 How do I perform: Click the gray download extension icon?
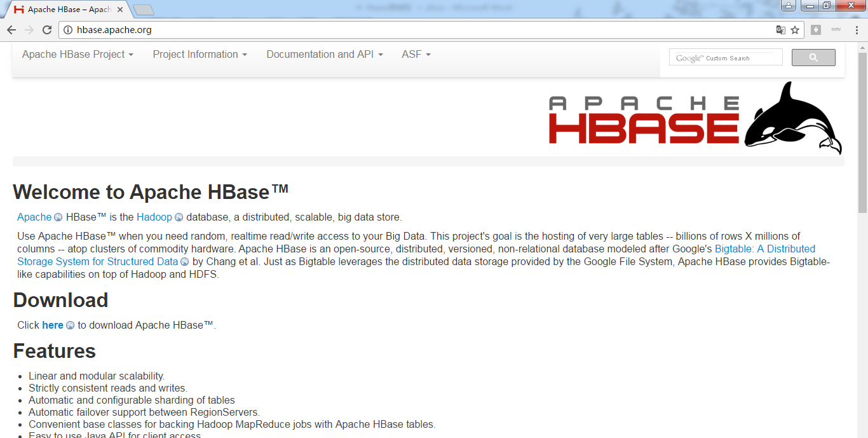[x=816, y=30]
